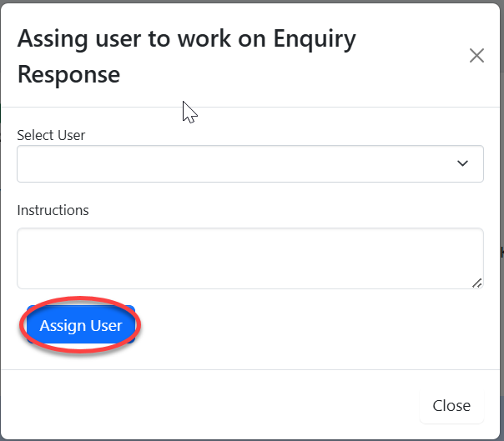This screenshot has height=441, width=504.
Task: Expand the user selection combo box
Action: pyautogui.click(x=249, y=163)
